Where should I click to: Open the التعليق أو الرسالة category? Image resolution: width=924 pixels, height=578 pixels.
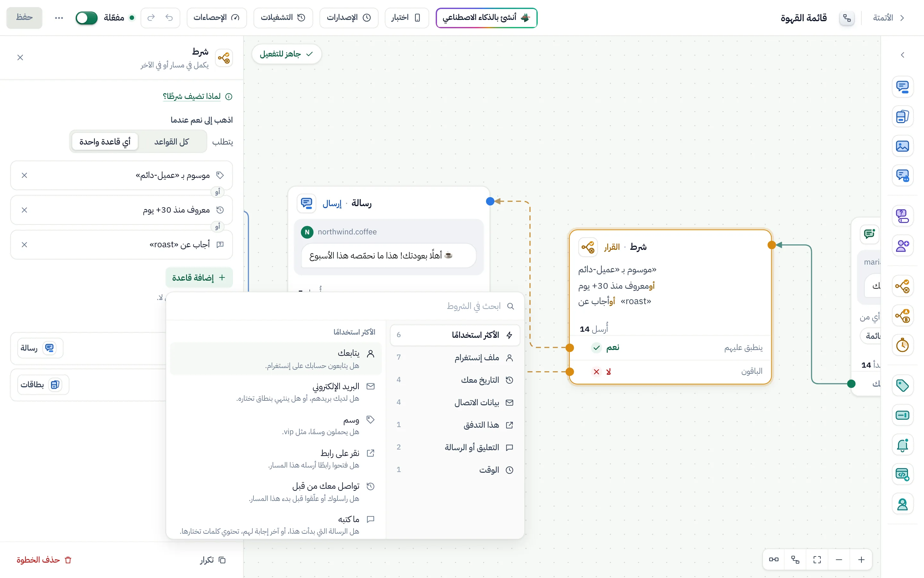click(x=455, y=447)
